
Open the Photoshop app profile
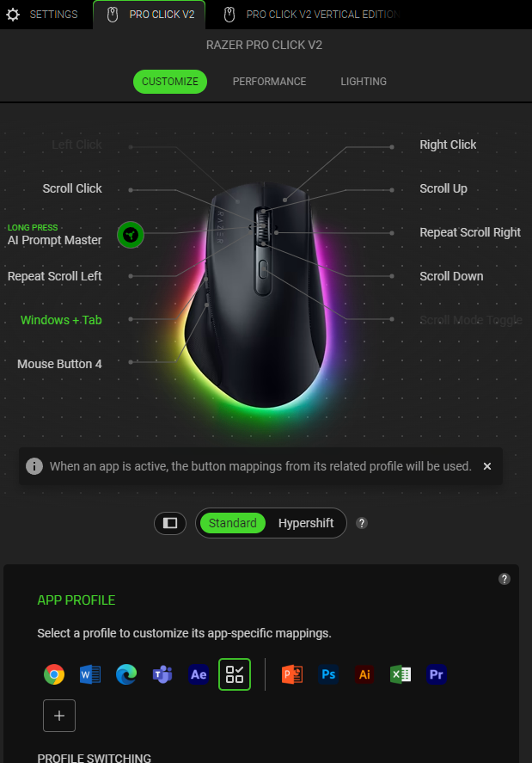(x=328, y=674)
